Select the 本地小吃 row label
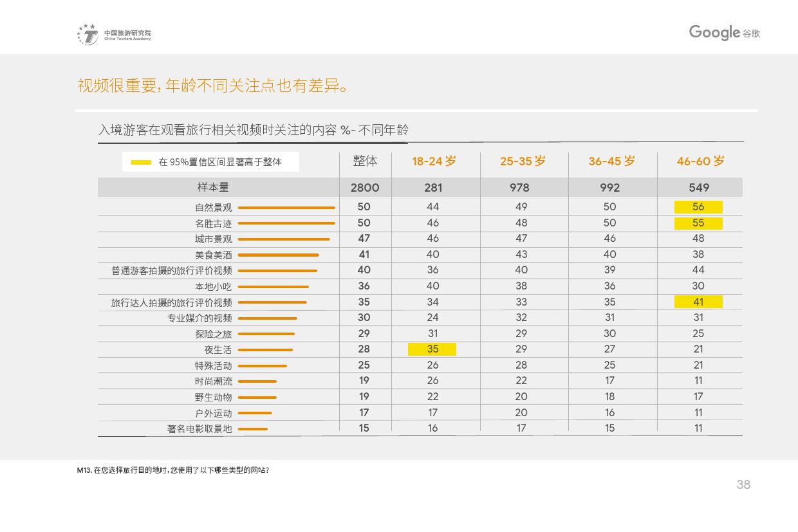 pyautogui.click(x=213, y=287)
